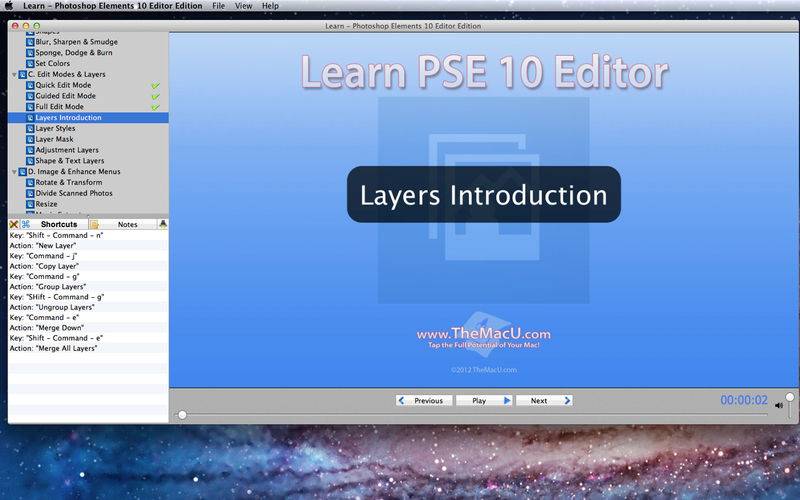
Task: Select the 'Command – g' key row
Action: point(88,276)
